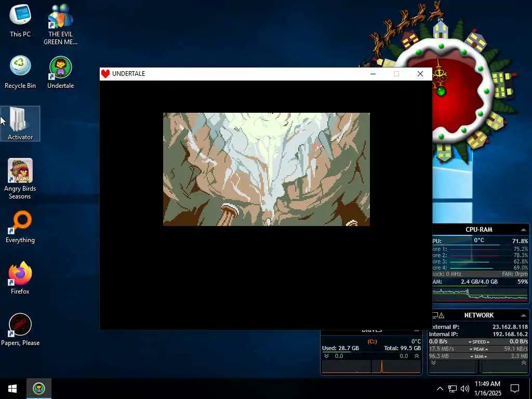Select the Activator folder icon

(20, 124)
